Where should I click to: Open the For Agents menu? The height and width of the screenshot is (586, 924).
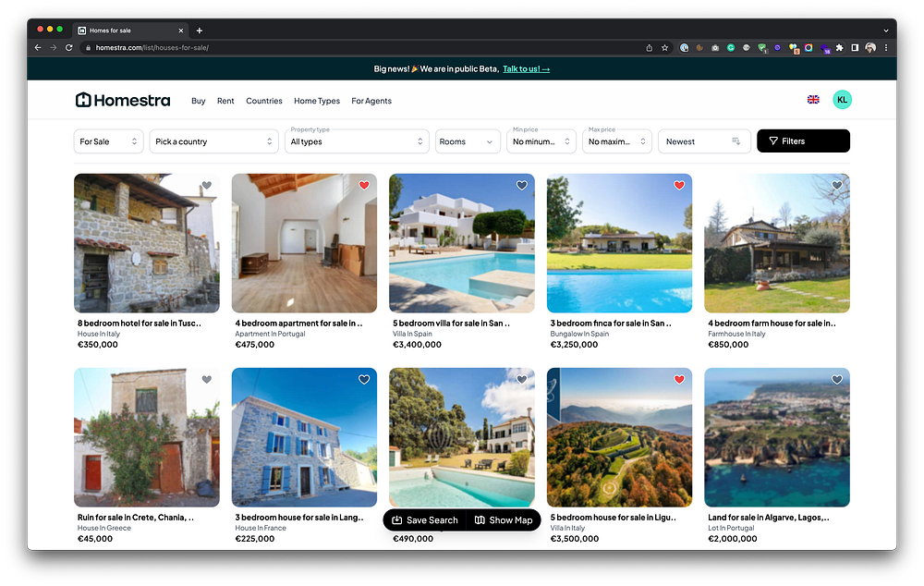pyautogui.click(x=371, y=101)
